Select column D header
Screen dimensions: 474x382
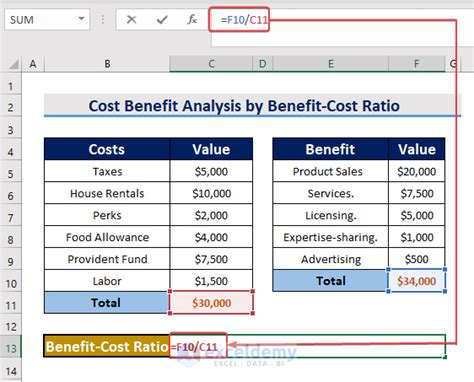(x=263, y=64)
